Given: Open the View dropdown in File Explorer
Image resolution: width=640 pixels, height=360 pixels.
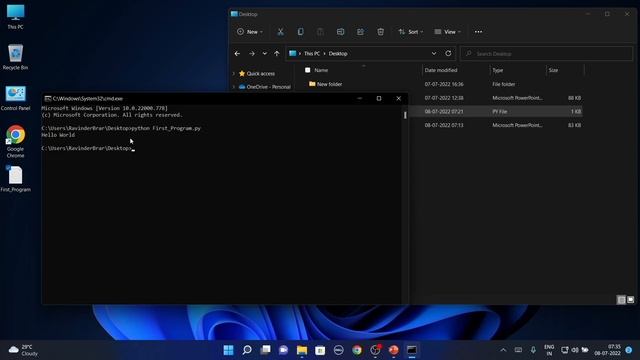Looking at the screenshot, I should (447, 32).
